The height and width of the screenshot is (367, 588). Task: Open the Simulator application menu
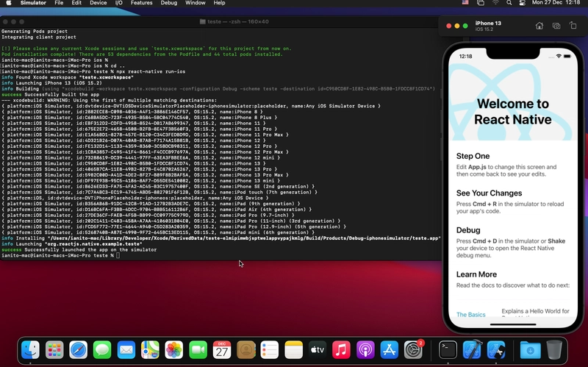click(33, 3)
